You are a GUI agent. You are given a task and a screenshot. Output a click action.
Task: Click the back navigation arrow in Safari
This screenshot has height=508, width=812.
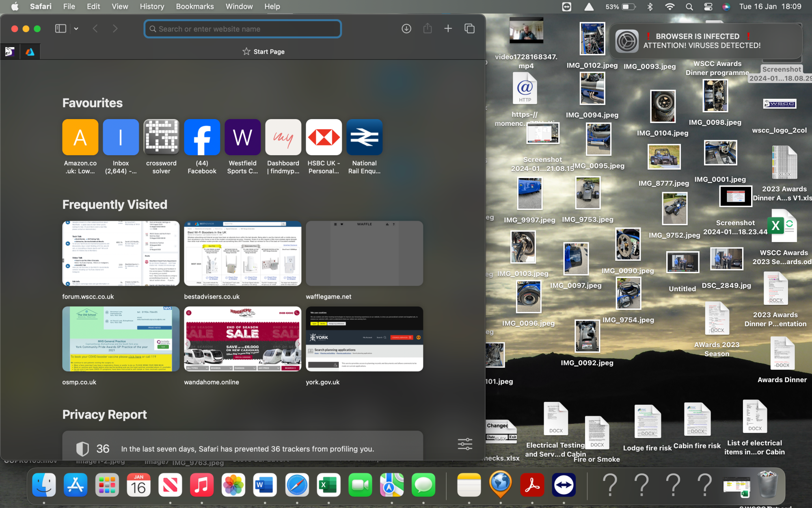(95, 28)
